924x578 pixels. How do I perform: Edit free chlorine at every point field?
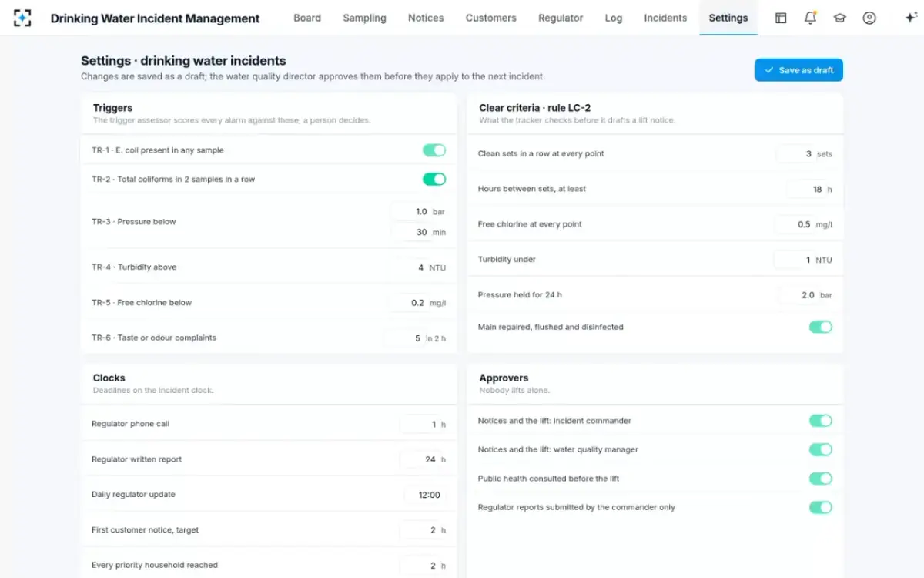pos(794,225)
